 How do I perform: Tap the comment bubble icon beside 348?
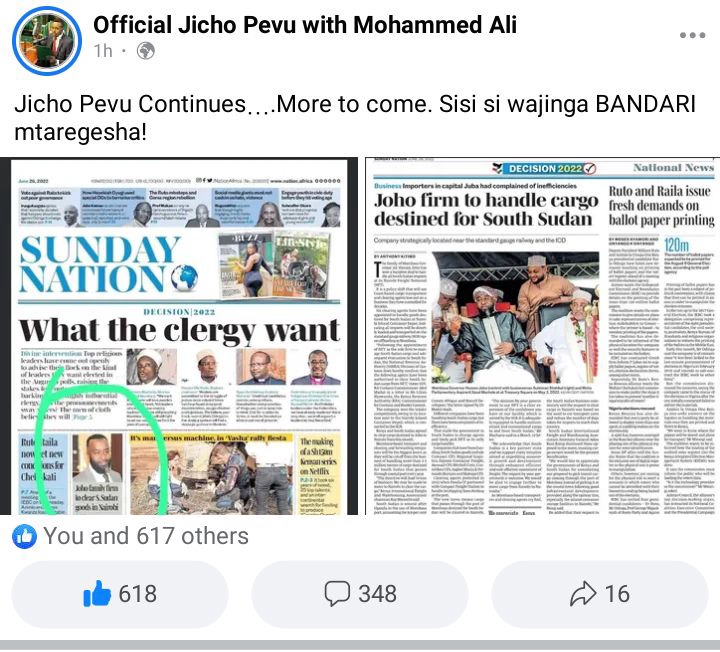pos(337,593)
